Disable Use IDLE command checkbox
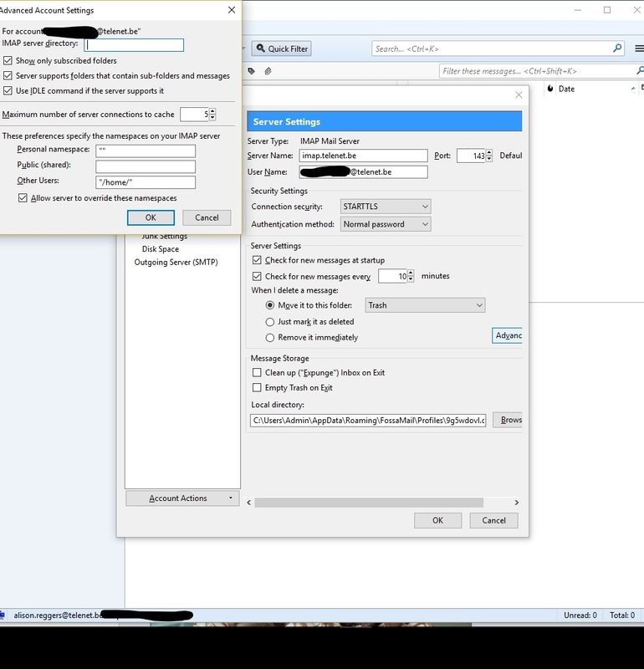 (x=8, y=91)
